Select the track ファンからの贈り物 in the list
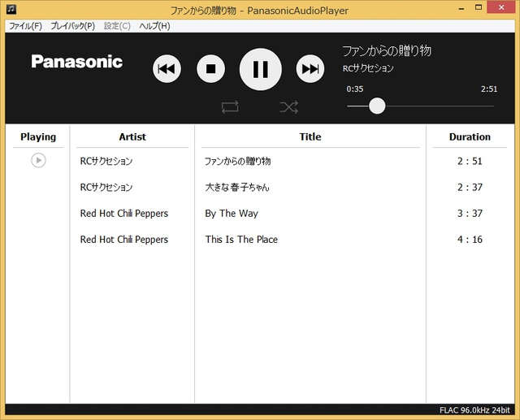Screen dimensions: 520x420 238,161
